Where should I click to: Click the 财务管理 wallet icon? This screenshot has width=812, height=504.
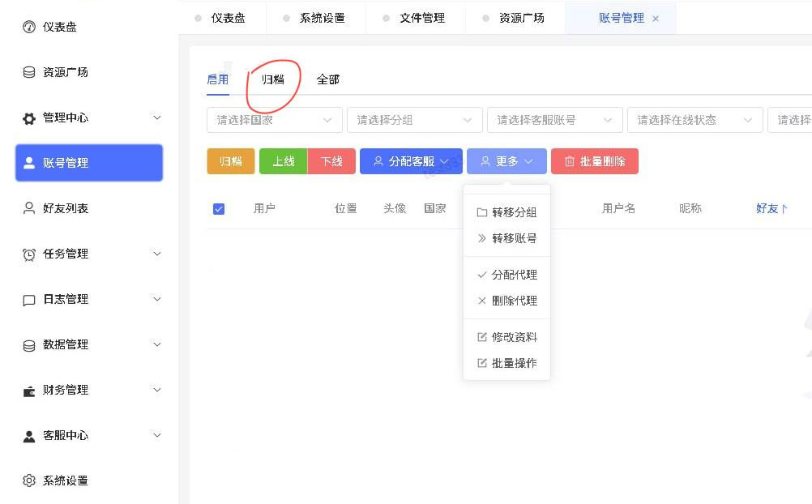[x=29, y=391]
